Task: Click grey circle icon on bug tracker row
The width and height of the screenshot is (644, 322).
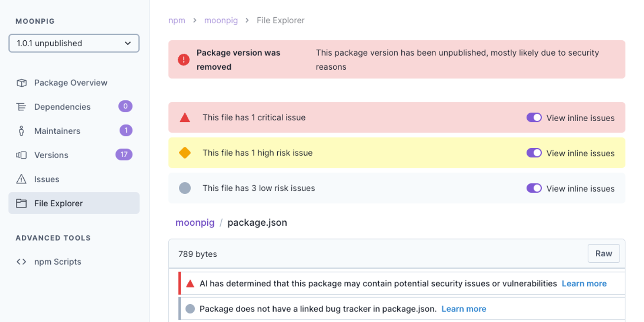Action: click(x=190, y=309)
